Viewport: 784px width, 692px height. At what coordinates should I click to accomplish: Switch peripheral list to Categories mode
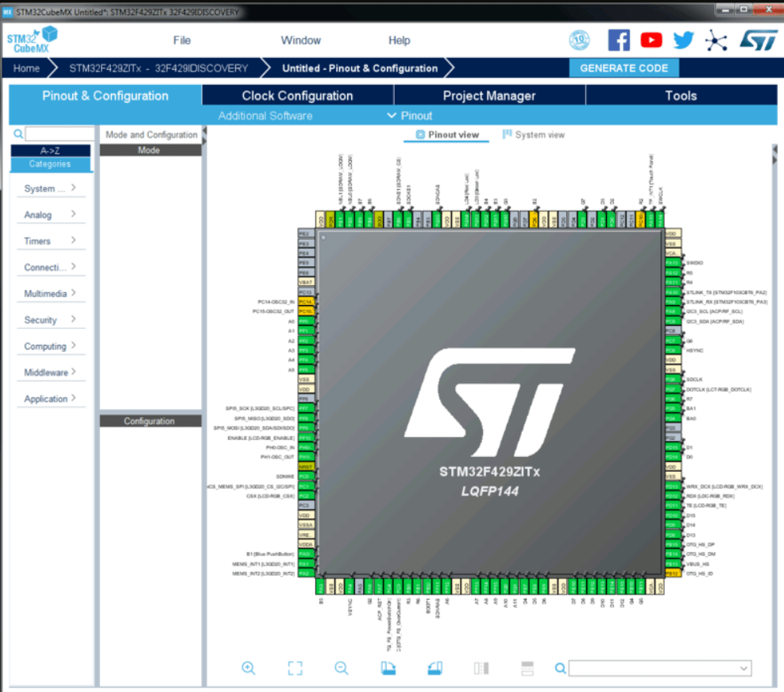click(50, 164)
